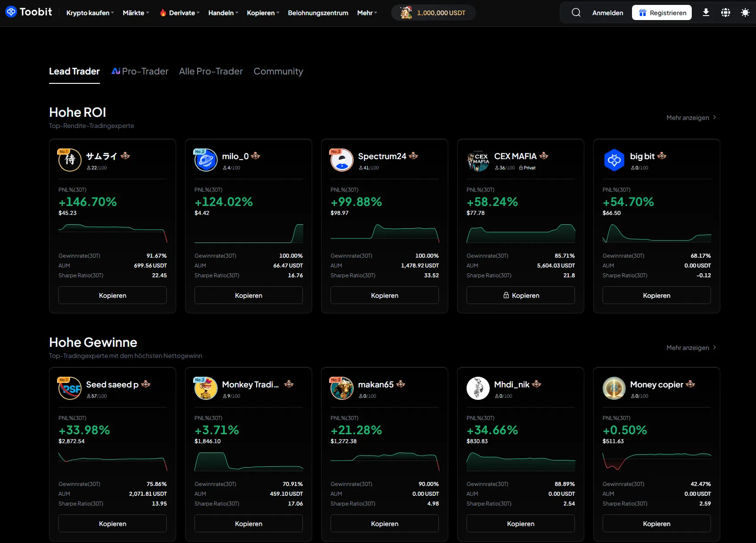Click Kopieren on Seed saeed p card
Image resolution: width=756 pixels, height=543 pixels.
(112, 523)
